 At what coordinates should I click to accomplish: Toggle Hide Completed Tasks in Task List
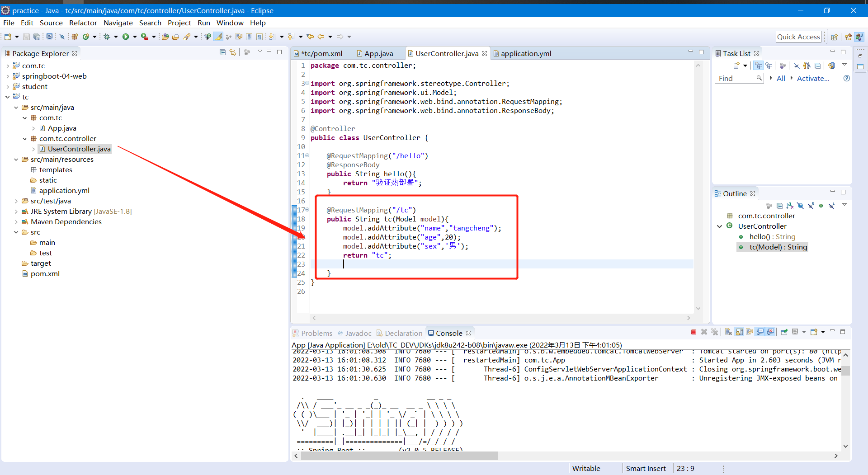(797, 66)
